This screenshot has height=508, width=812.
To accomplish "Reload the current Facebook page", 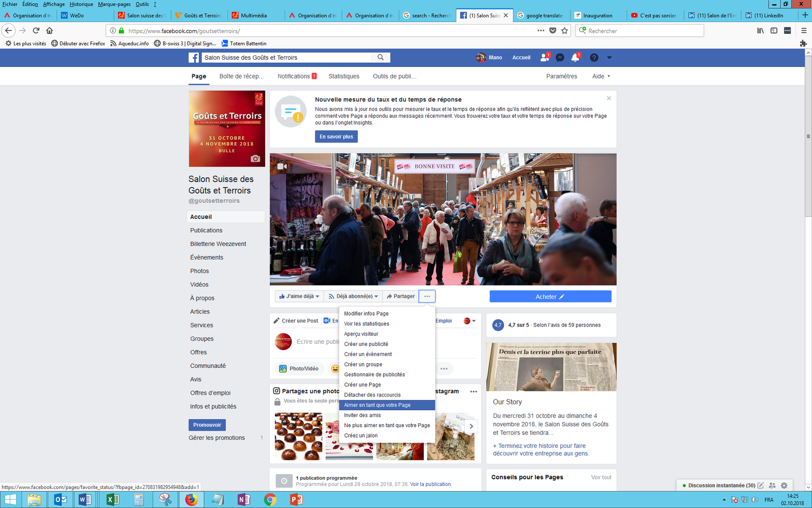I will (36, 31).
